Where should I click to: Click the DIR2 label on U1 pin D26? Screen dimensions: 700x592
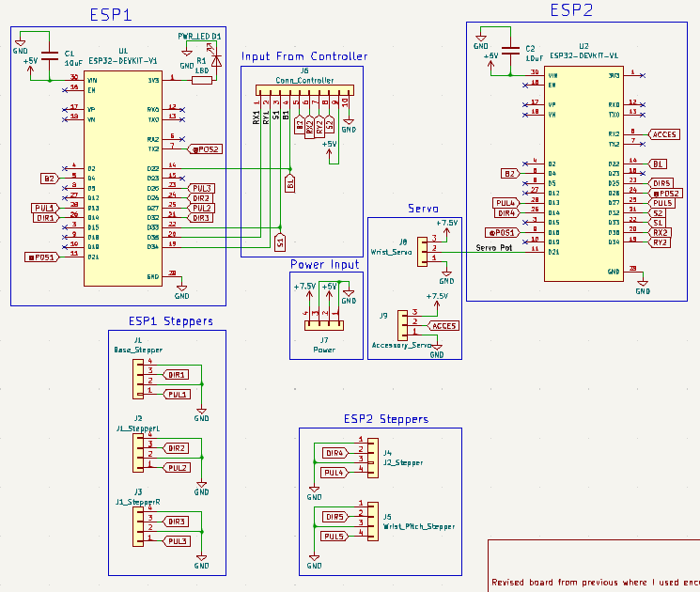tap(200, 198)
